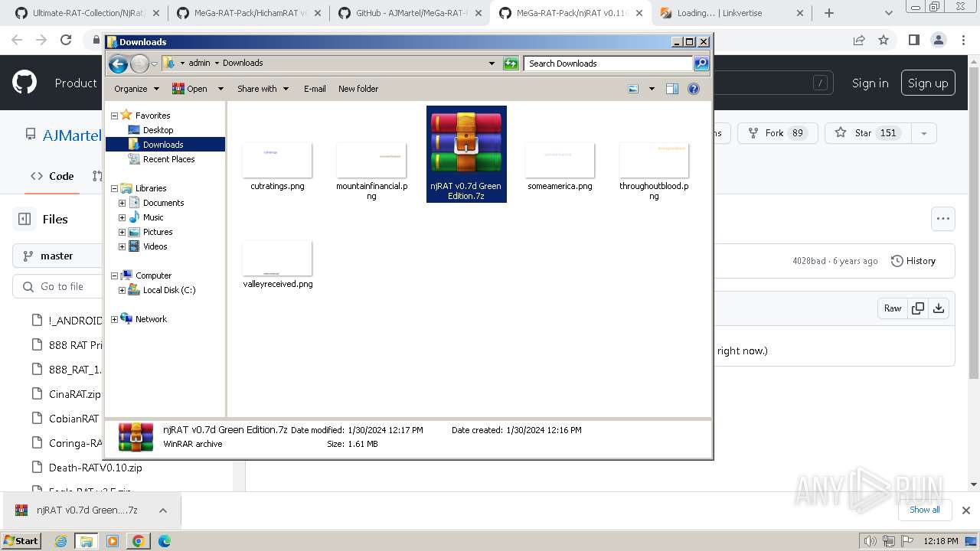The image size is (980, 551).
Task: Collapse the Favorites group
Action: click(x=115, y=116)
